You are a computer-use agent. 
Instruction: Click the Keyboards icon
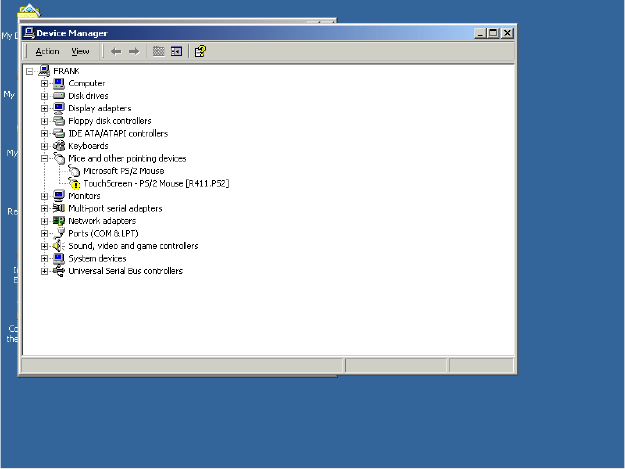coord(59,146)
